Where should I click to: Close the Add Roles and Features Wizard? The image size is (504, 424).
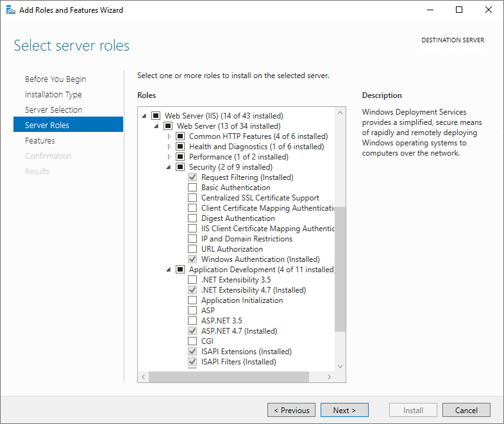point(488,10)
